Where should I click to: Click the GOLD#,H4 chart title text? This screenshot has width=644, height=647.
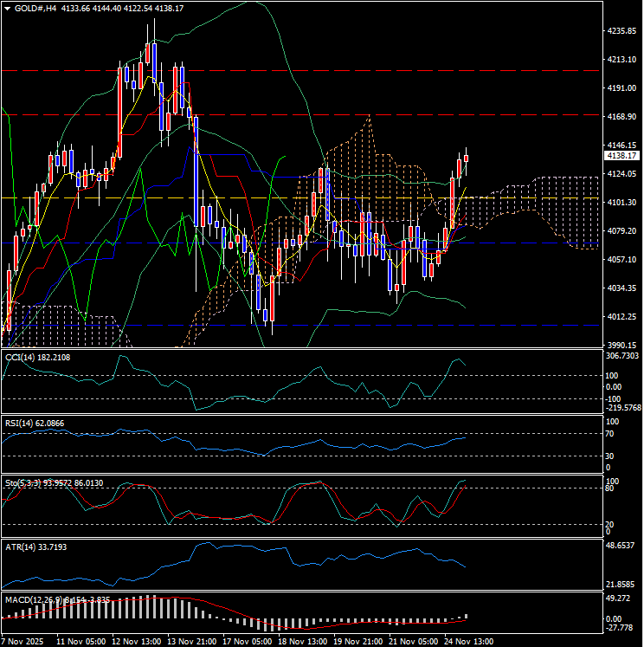[38, 8]
